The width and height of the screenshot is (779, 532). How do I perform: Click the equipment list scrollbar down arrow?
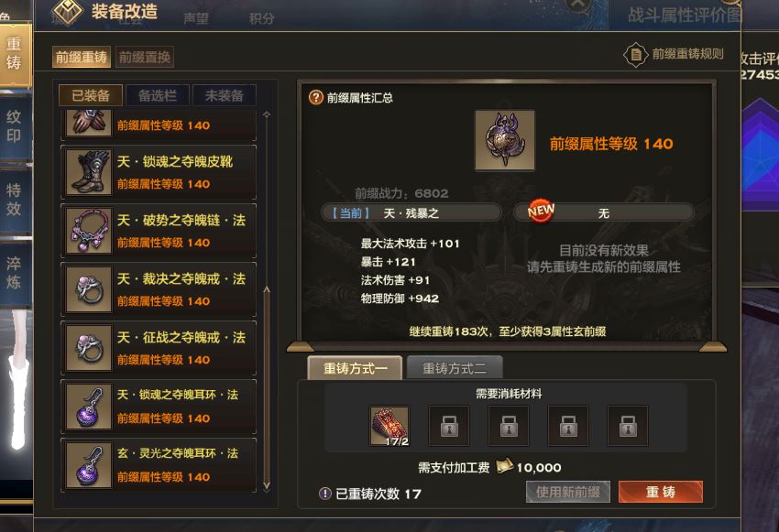[x=267, y=485]
